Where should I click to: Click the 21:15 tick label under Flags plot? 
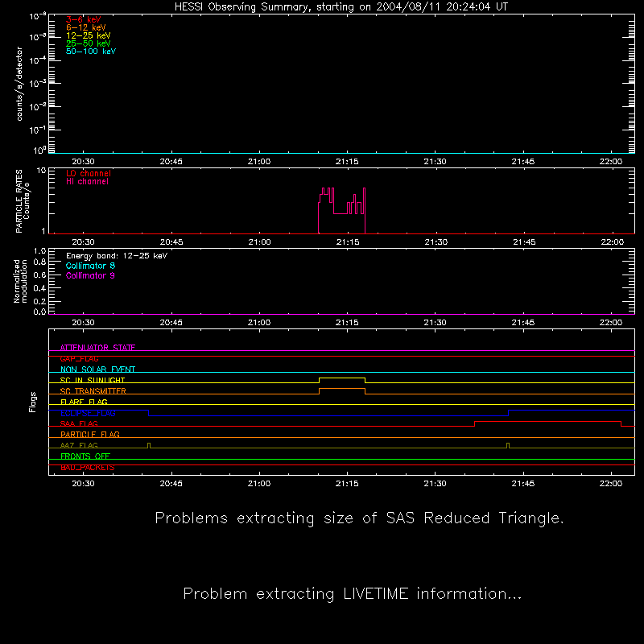(347, 484)
